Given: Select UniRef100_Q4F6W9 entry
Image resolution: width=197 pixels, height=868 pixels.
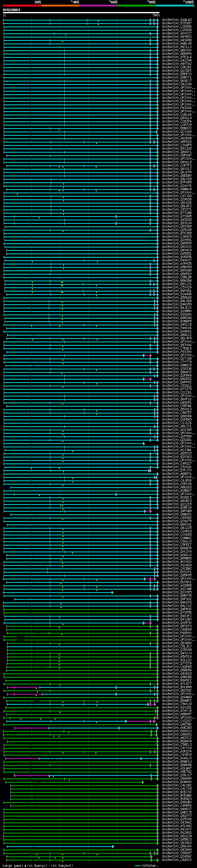Looking at the screenshot, I should [x=177, y=511].
